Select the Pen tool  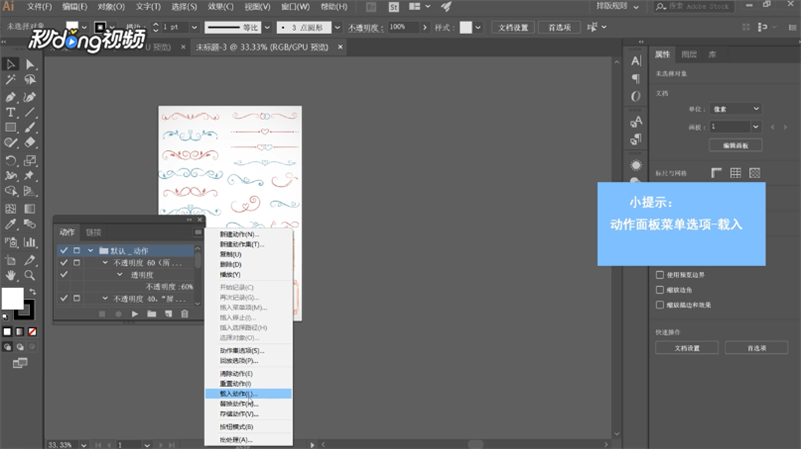[11, 97]
